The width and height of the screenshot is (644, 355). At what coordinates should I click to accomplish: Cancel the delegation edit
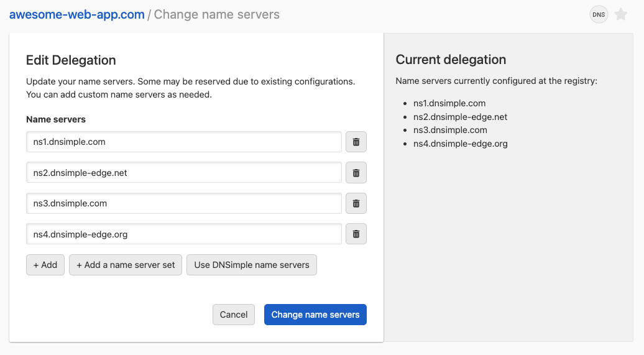pyautogui.click(x=234, y=315)
